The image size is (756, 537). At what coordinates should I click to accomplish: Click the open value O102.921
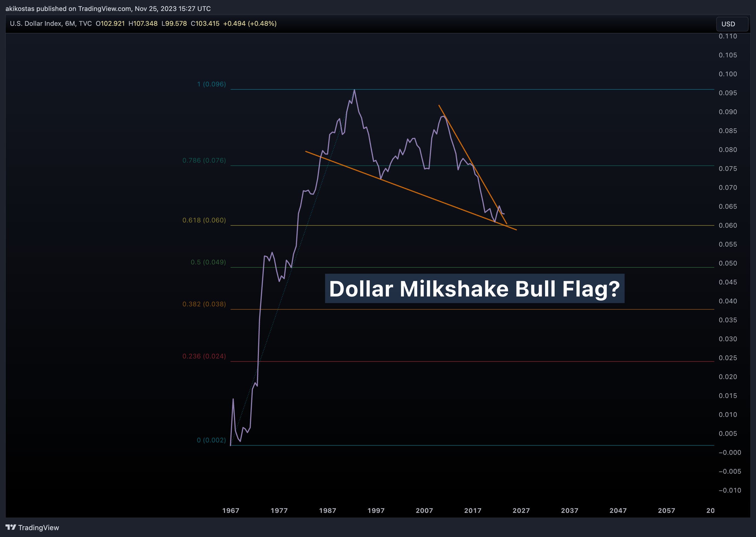pyautogui.click(x=110, y=24)
